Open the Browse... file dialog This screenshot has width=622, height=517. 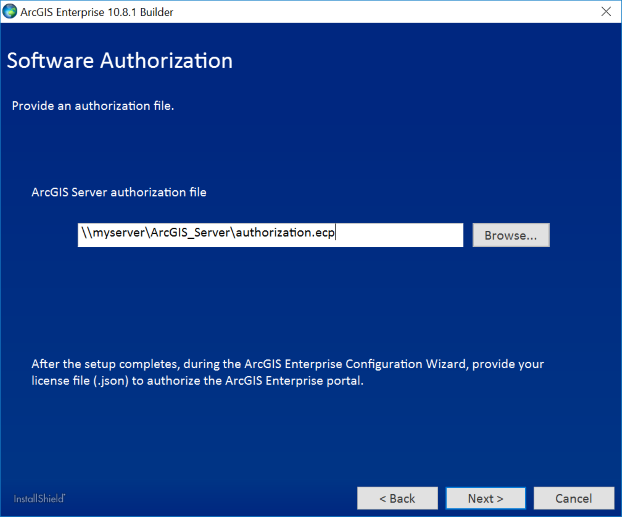(x=510, y=235)
